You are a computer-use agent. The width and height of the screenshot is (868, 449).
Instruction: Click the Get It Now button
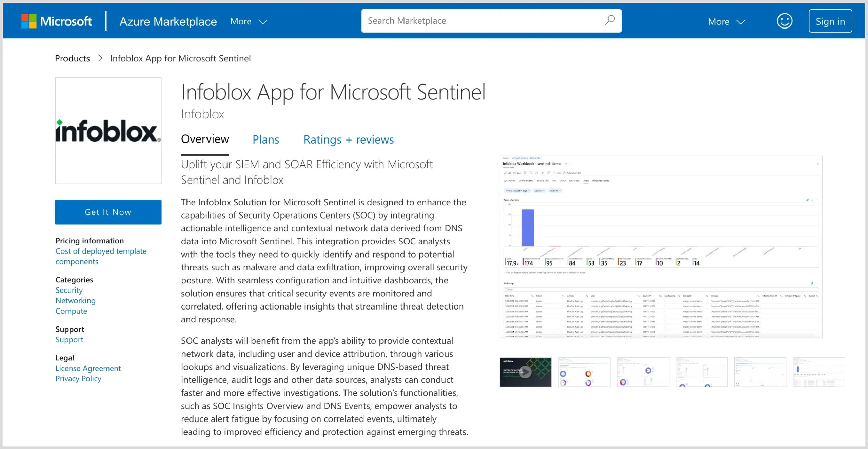(x=108, y=212)
